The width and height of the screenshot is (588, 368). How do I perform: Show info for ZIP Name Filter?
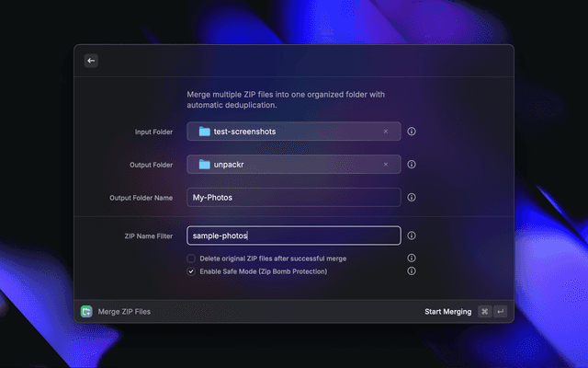pyautogui.click(x=412, y=236)
